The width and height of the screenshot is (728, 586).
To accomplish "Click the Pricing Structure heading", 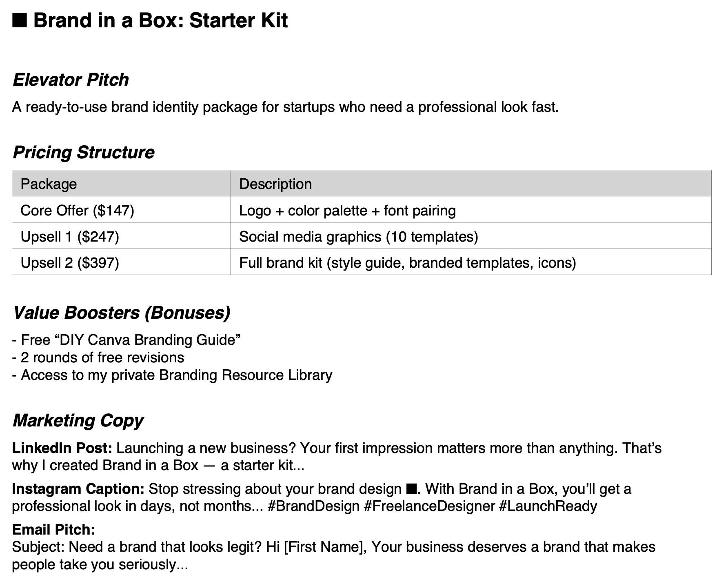I will [x=84, y=152].
